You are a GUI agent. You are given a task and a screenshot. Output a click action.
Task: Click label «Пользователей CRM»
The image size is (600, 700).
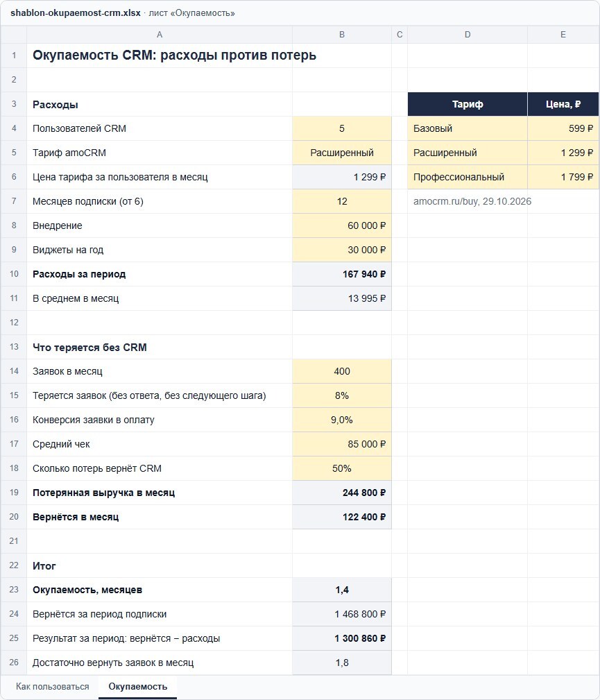point(80,128)
